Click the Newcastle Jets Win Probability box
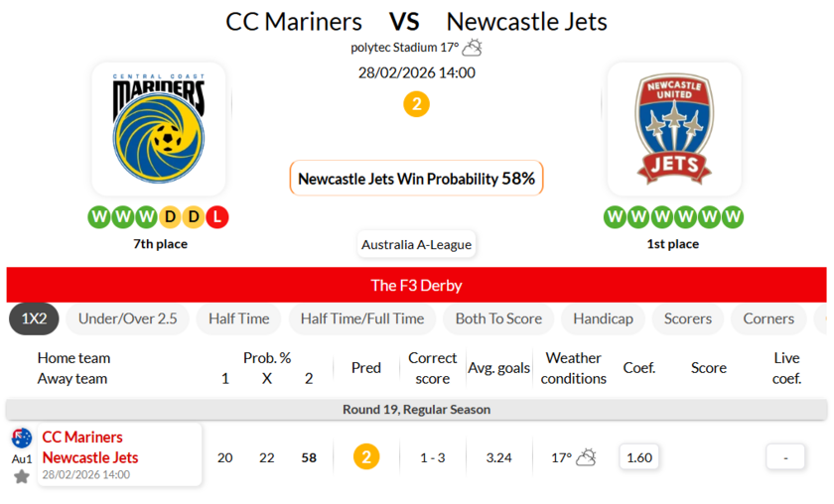 point(417,179)
